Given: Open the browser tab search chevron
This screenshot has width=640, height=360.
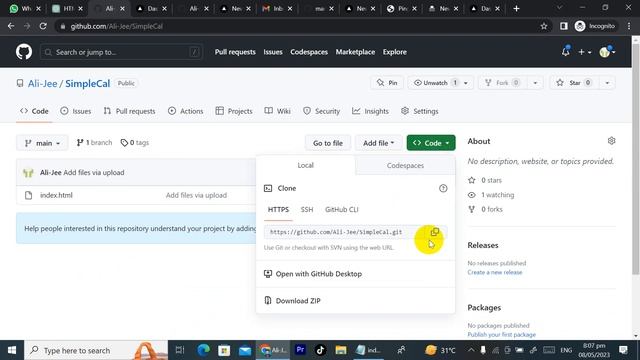Looking at the screenshot, I should pyautogui.click(x=560, y=8).
